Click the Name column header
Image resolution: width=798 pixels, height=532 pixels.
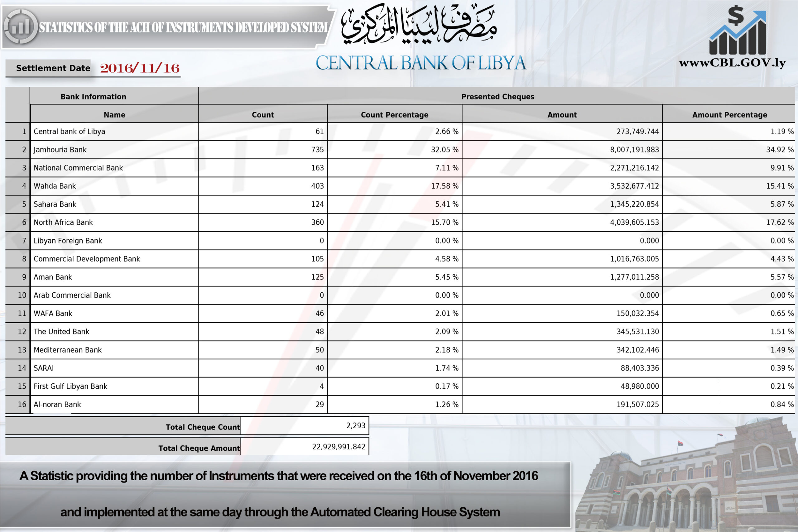click(114, 115)
